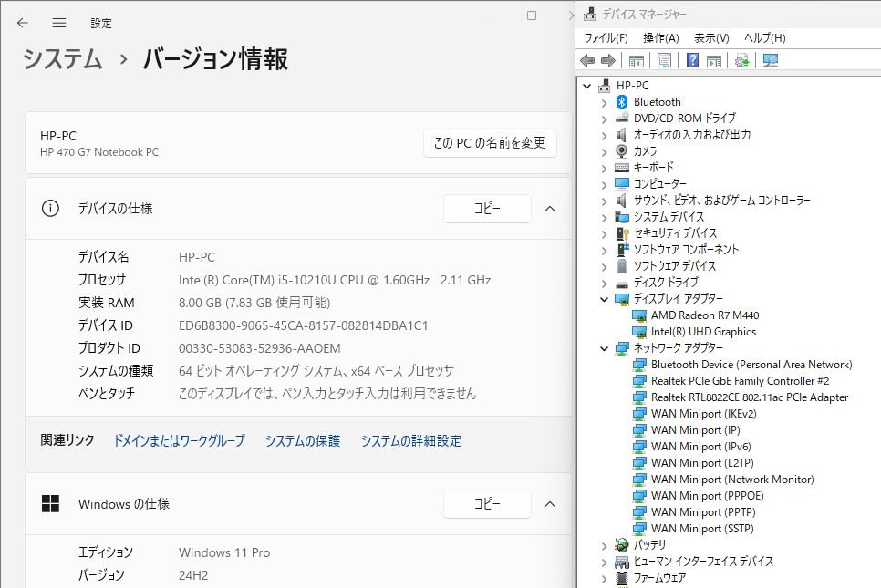The image size is (881, 588).
Task: Click the Windows logo beside Windows の仕様
Action: (50, 504)
